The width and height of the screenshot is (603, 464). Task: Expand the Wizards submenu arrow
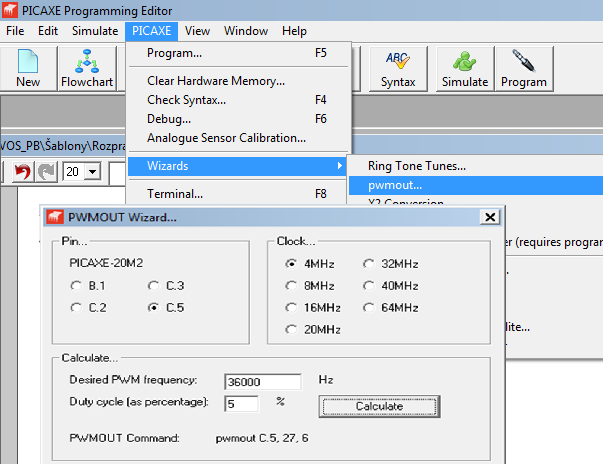pos(340,166)
